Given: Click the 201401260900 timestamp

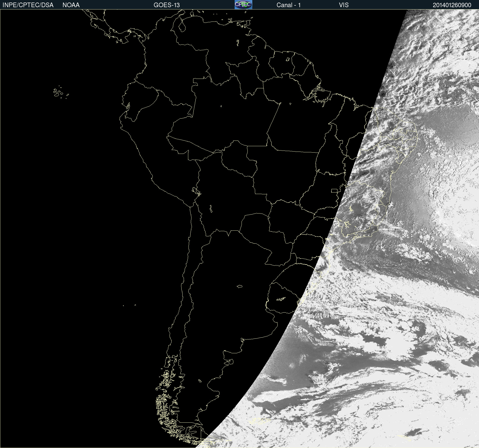Looking at the screenshot, I should [452, 5].
